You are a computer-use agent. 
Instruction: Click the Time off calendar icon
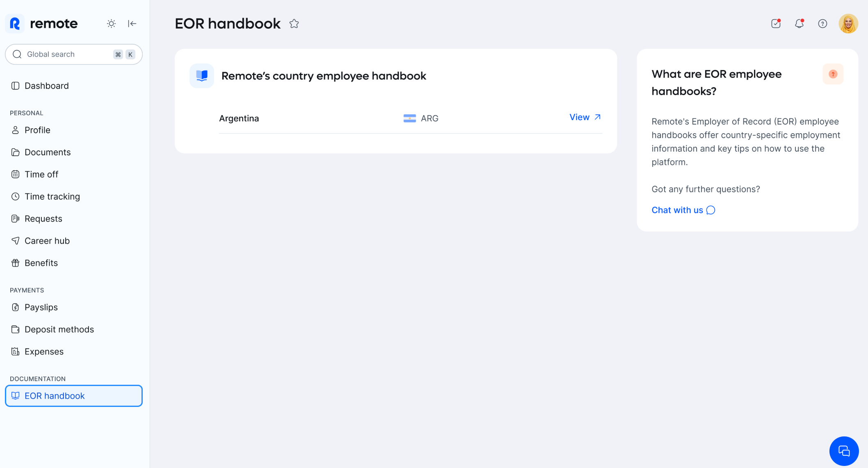[15, 174]
